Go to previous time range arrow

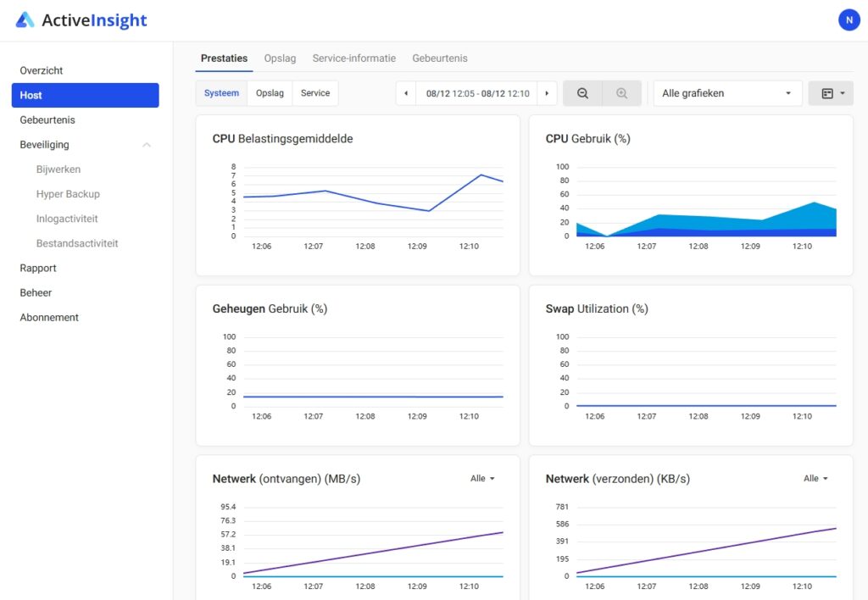406,93
